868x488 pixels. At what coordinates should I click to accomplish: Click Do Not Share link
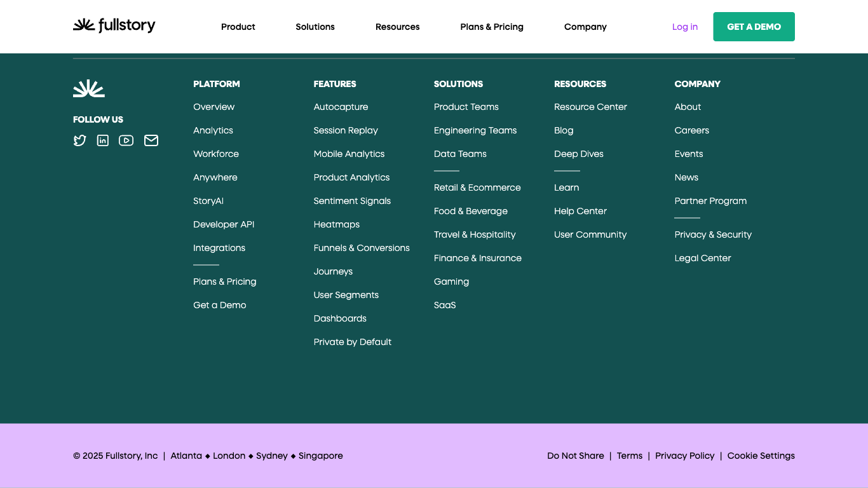tap(576, 456)
